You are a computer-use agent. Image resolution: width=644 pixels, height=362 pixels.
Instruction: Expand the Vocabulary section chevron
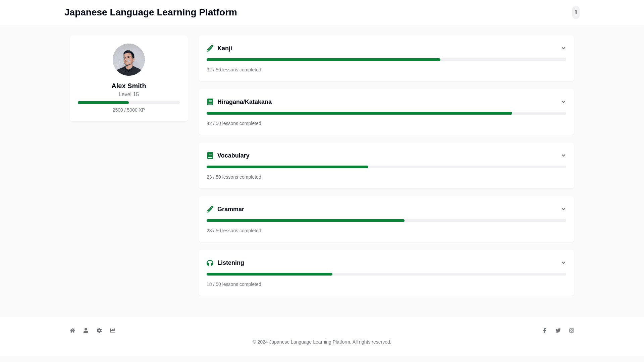coord(563,156)
